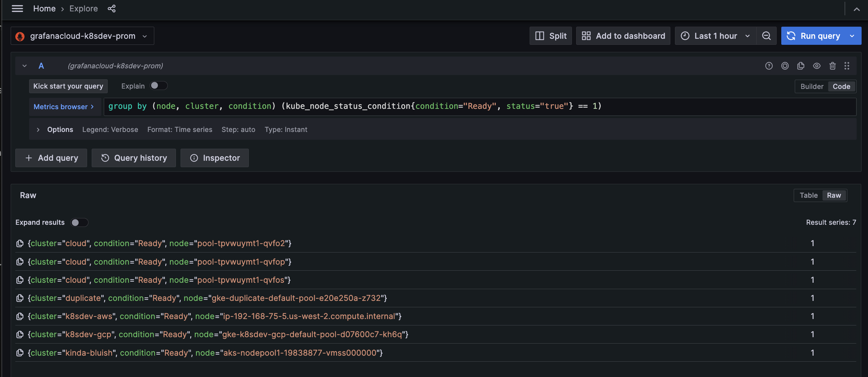
Task: Click the Raw panel heading
Action: pos(28,195)
